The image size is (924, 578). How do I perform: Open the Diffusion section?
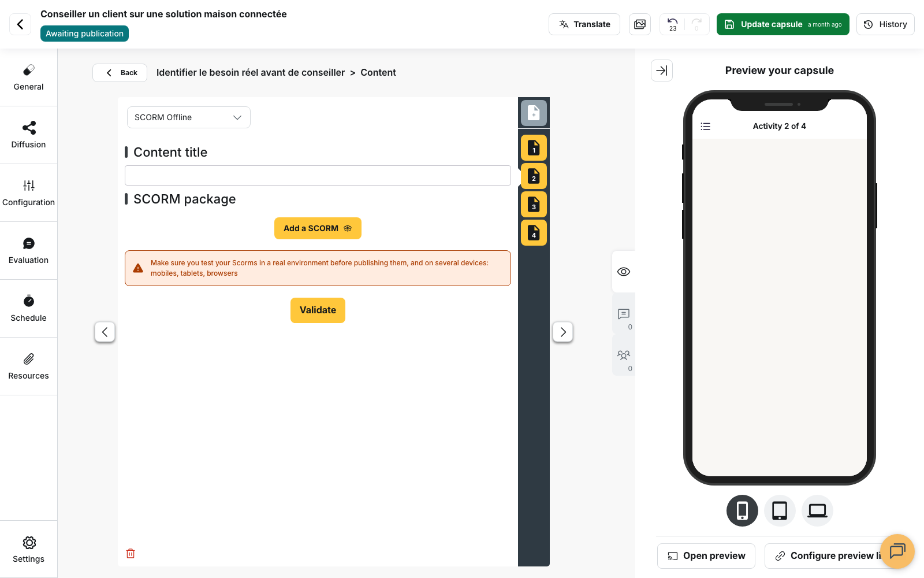[29, 135]
